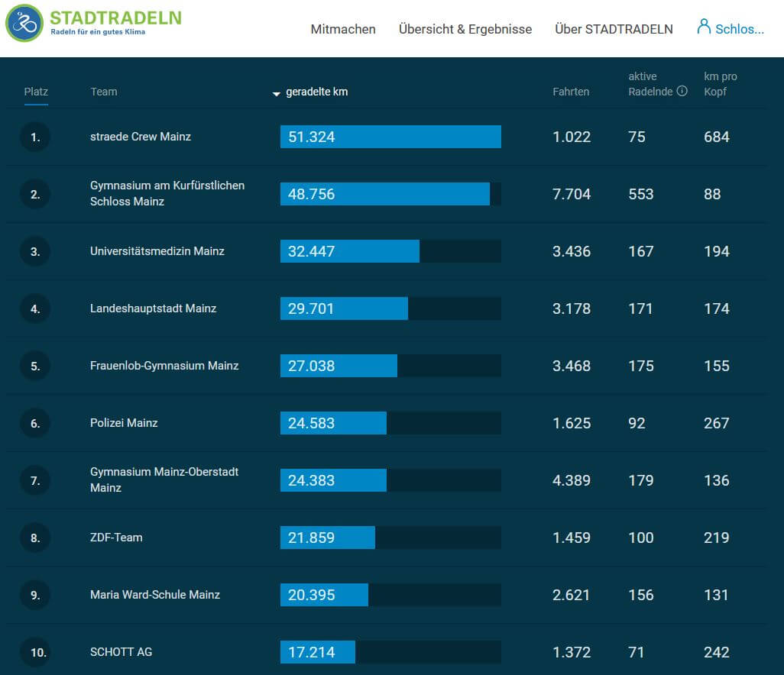Click rank badge 5.
This screenshot has height=675, width=784.
(35, 367)
